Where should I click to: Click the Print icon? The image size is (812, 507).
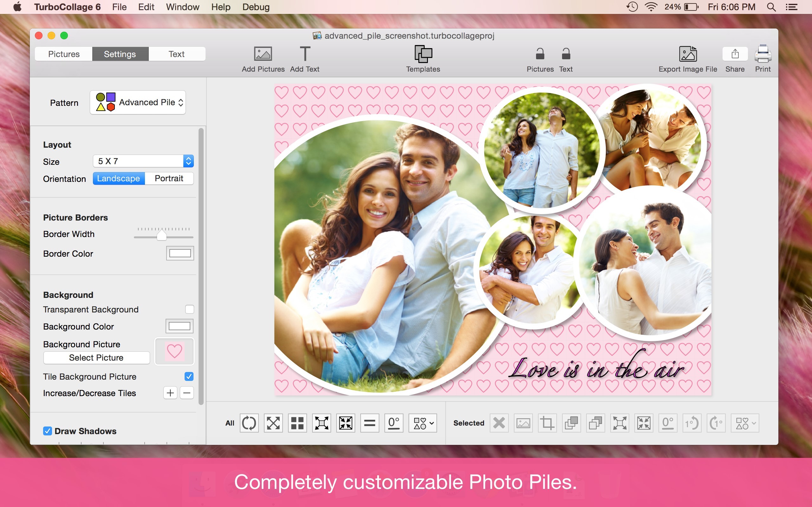point(762,54)
